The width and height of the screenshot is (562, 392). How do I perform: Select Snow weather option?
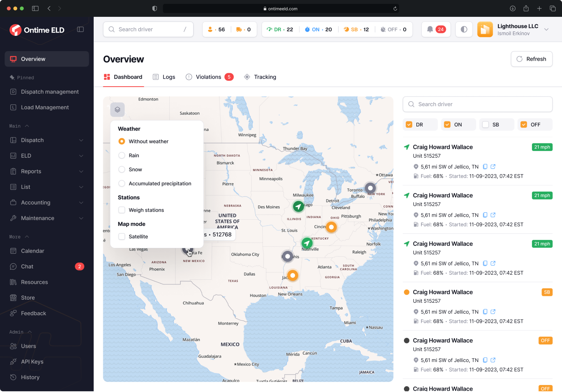point(122,169)
